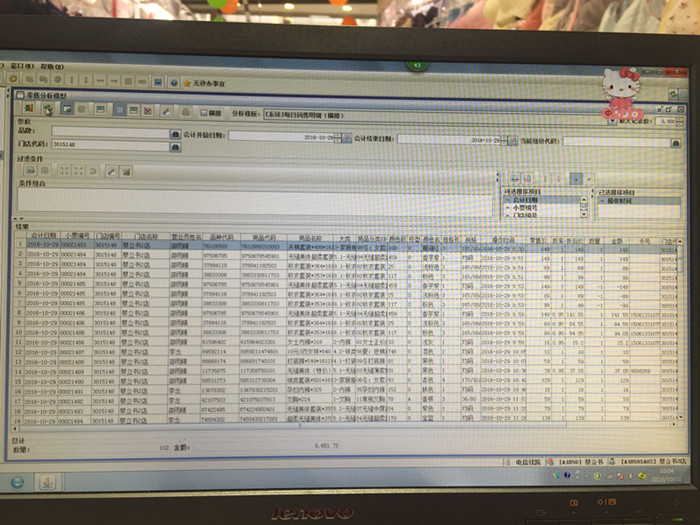Click the run-query icon with green arrow
This screenshot has height=525, width=700.
tap(48, 108)
